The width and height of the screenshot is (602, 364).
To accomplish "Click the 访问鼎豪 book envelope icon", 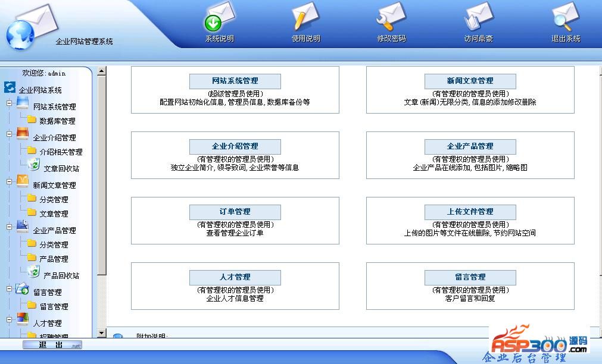I will (x=478, y=17).
